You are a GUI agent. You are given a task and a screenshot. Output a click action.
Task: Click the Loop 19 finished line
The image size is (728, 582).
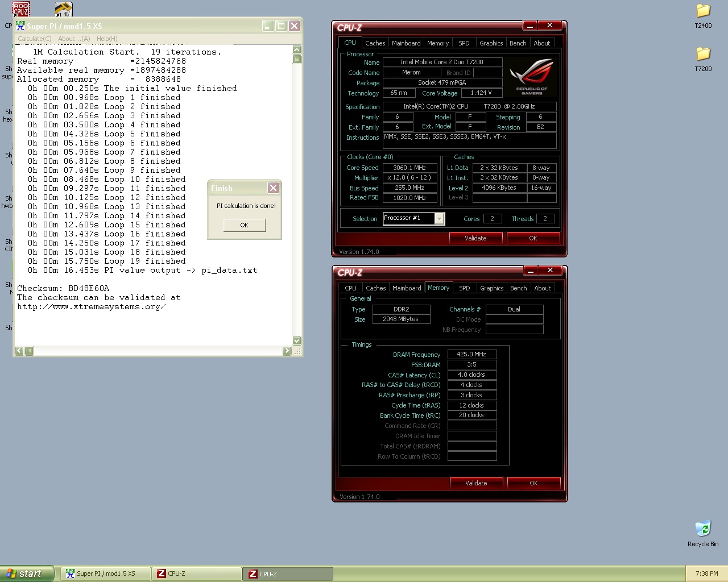coord(107,261)
